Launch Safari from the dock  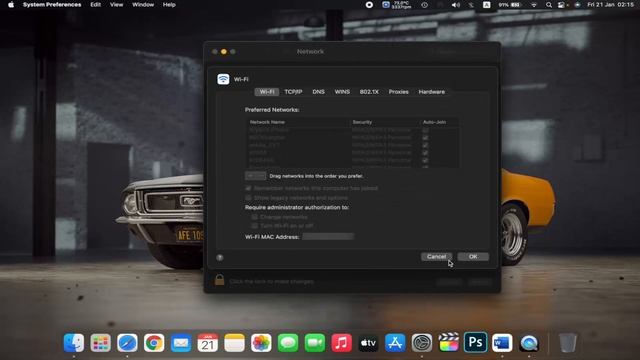127,343
